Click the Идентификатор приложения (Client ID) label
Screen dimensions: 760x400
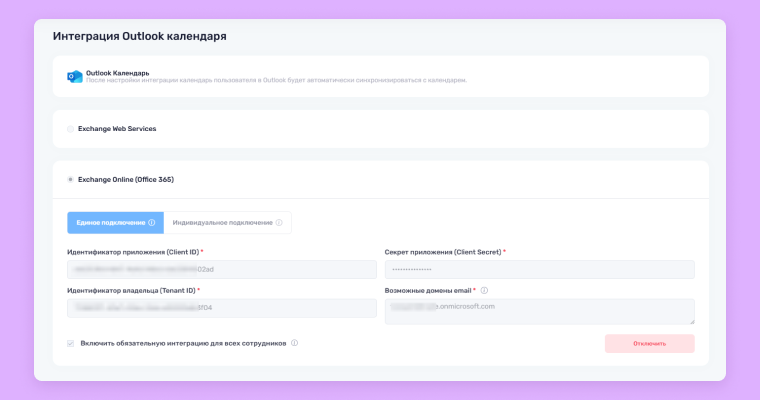133,252
